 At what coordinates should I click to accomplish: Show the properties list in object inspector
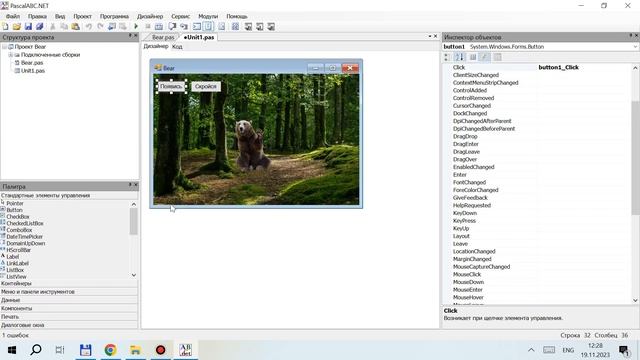tap(473, 57)
